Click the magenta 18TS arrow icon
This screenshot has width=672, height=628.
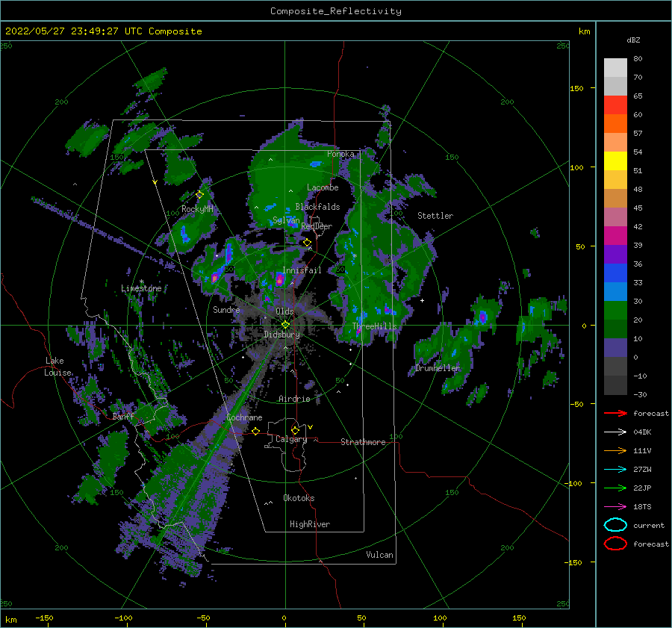[x=615, y=507]
